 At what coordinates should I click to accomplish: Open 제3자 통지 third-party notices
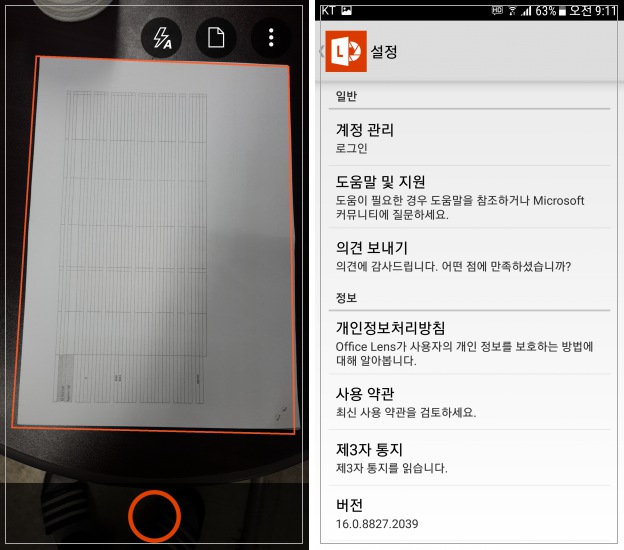click(x=469, y=458)
